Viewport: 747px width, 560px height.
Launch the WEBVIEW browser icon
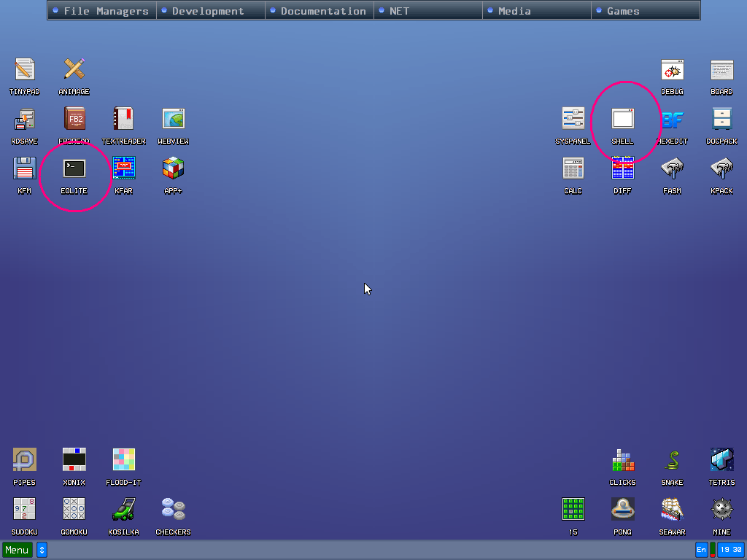[x=173, y=120]
